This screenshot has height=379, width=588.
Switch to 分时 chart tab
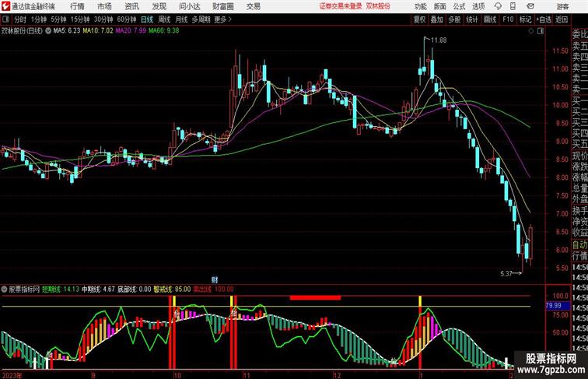point(20,19)
